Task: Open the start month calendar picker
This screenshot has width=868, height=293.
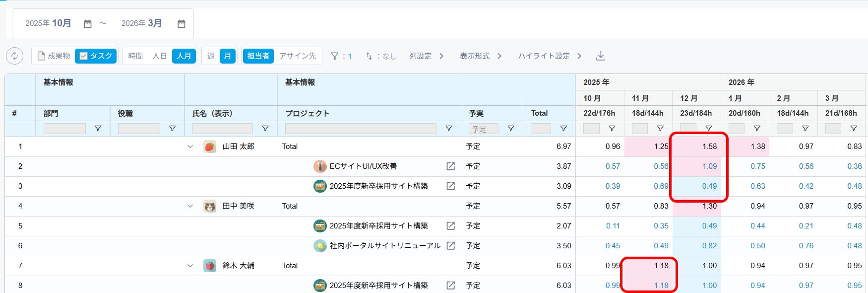Action: (88, 24)
